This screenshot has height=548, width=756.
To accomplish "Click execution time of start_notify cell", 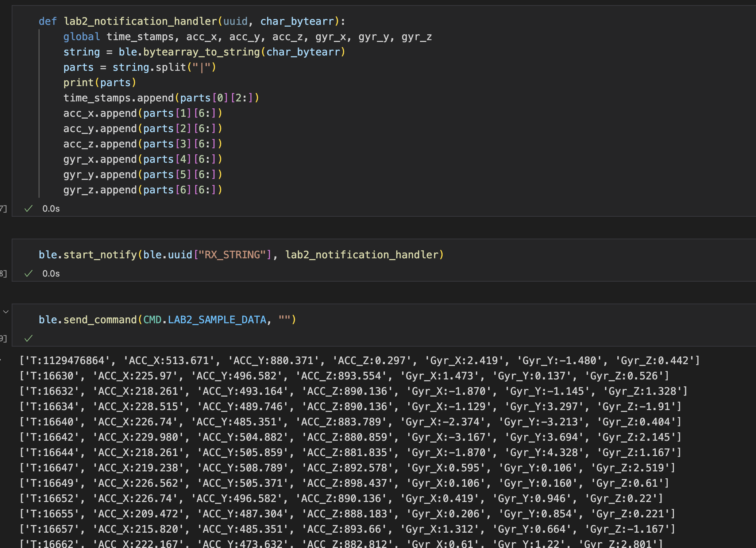I will point(51,274).
